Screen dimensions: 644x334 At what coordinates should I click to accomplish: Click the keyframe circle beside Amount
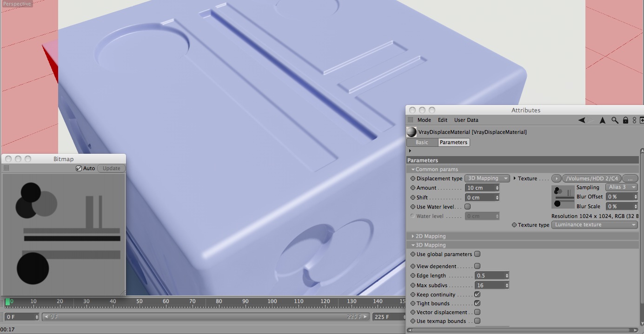(413, 188)
